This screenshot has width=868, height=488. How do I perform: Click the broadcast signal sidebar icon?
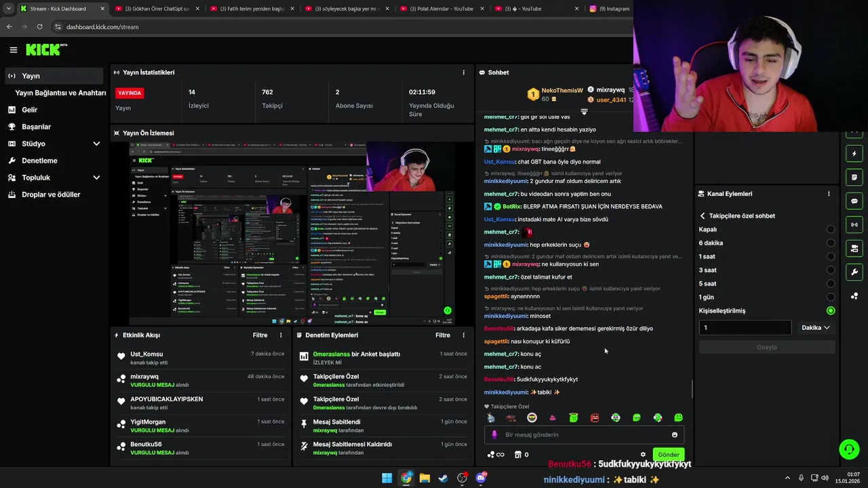854,225
